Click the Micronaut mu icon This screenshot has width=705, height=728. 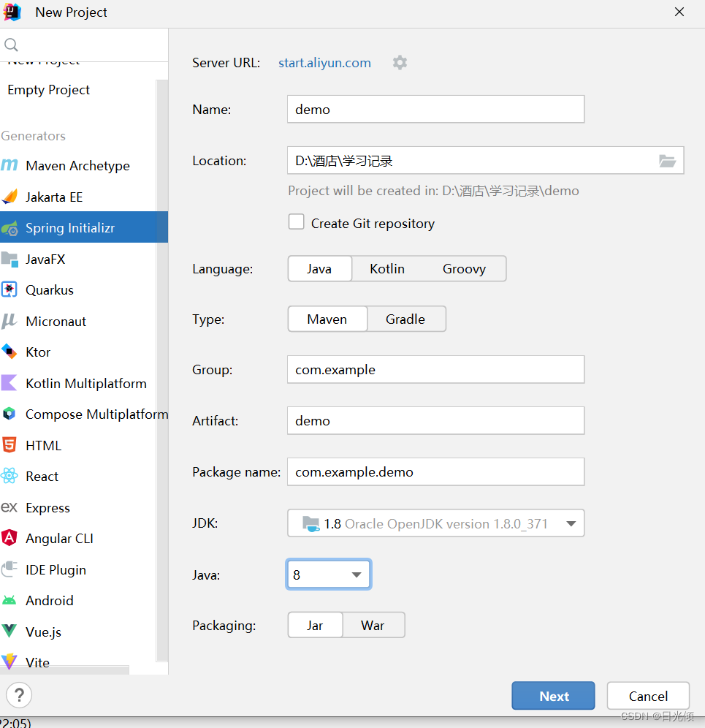(x=9, y=321)
